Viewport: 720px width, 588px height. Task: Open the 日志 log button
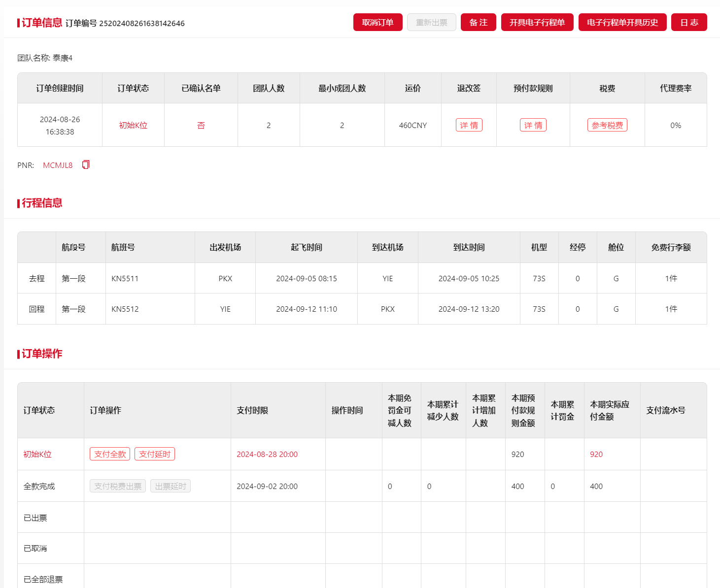point(688,22)
